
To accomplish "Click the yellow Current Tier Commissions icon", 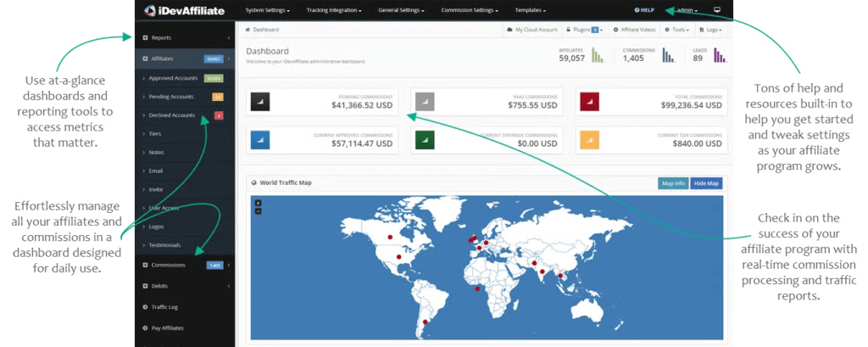I will coord(589,140).
